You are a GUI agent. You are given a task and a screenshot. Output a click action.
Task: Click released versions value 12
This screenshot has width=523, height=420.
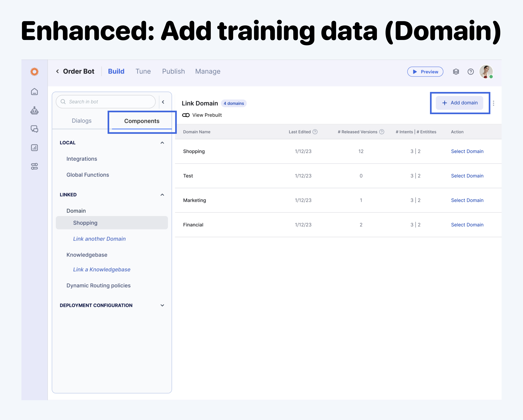click(361, 151)
